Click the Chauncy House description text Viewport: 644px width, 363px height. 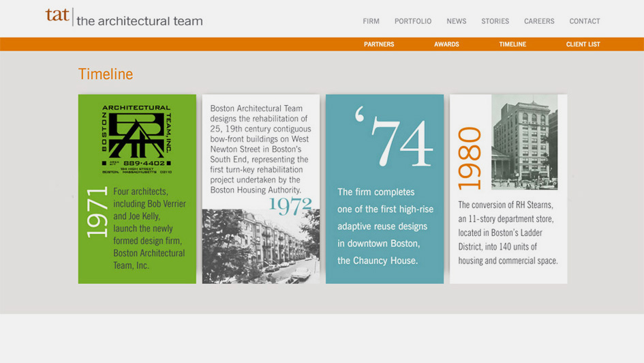coord(385,226)
